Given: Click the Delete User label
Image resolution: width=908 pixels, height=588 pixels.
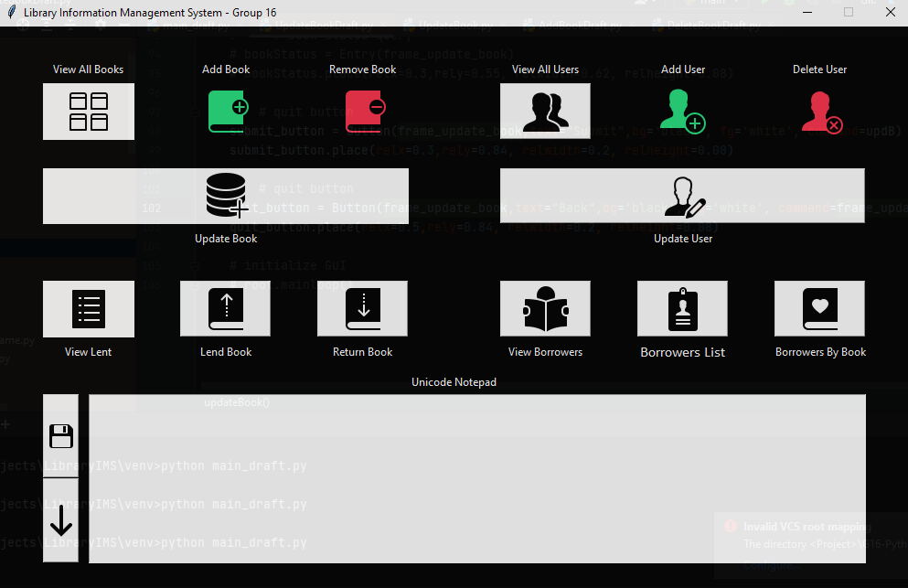Looking at the screenshot, I should tap(820, 69).
